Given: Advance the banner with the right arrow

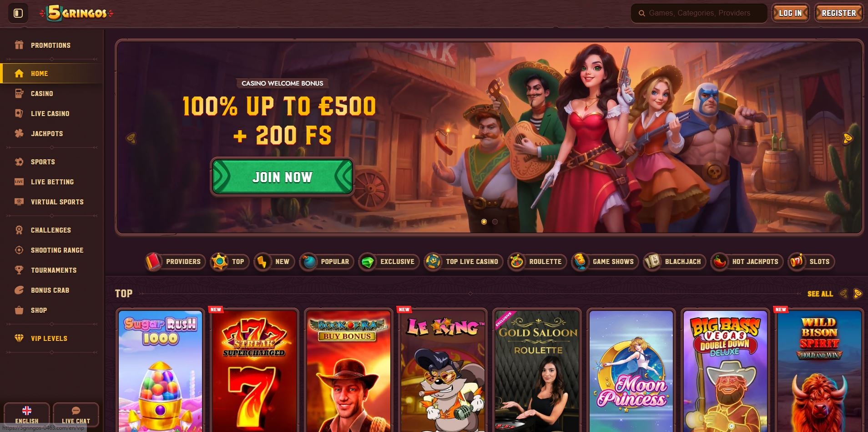Looking at the screenshot, I should [x=848, y=138].
